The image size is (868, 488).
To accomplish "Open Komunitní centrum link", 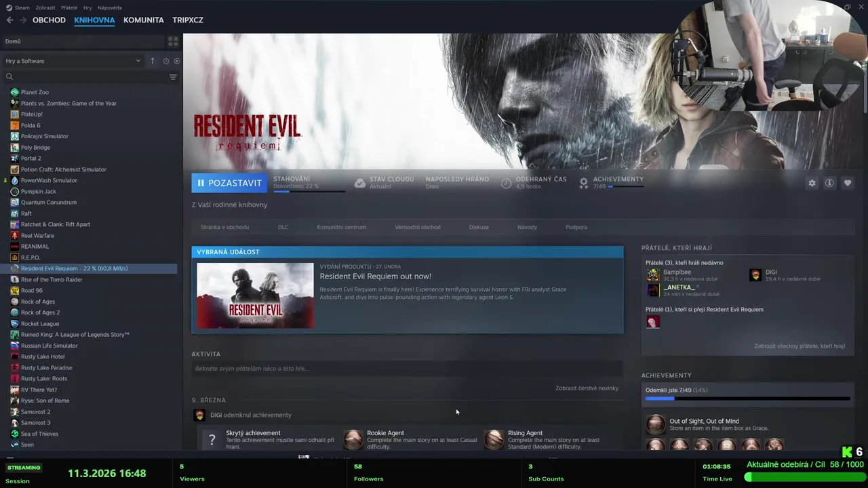I will coord(341,227).
